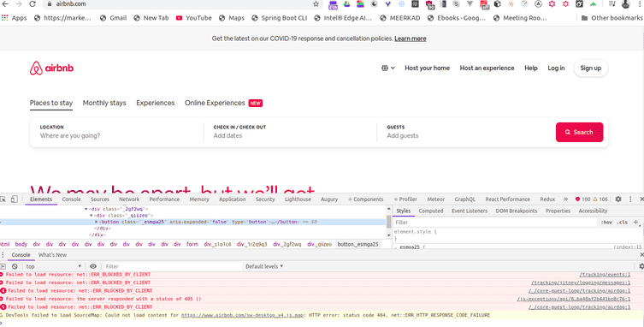This screenshot has width=644, height=327.
Task: Click the warning count 106 indicator
Action: click(x=600, y=199)
